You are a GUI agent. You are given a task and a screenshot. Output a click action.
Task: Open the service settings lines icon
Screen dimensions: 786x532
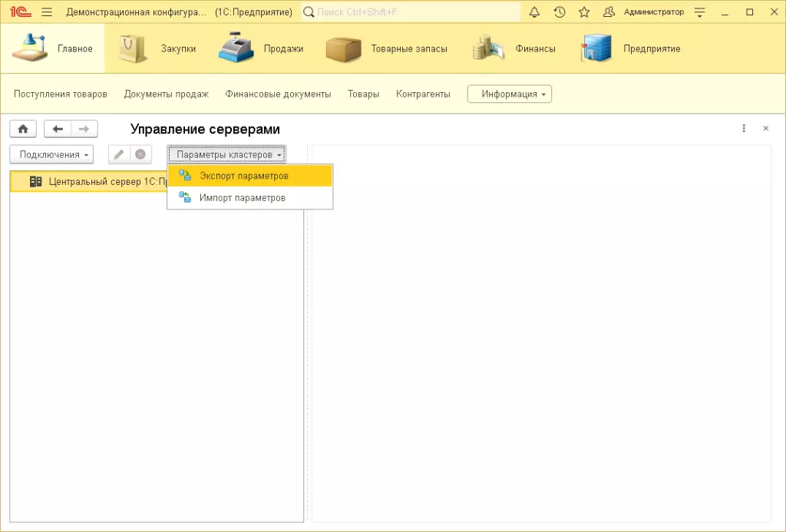click(700, 12)
